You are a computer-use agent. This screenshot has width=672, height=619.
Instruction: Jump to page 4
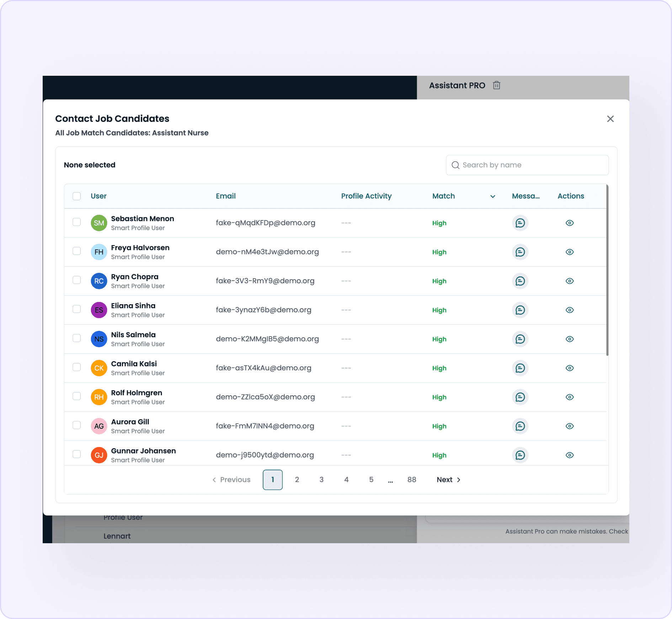tap(346, 480)
